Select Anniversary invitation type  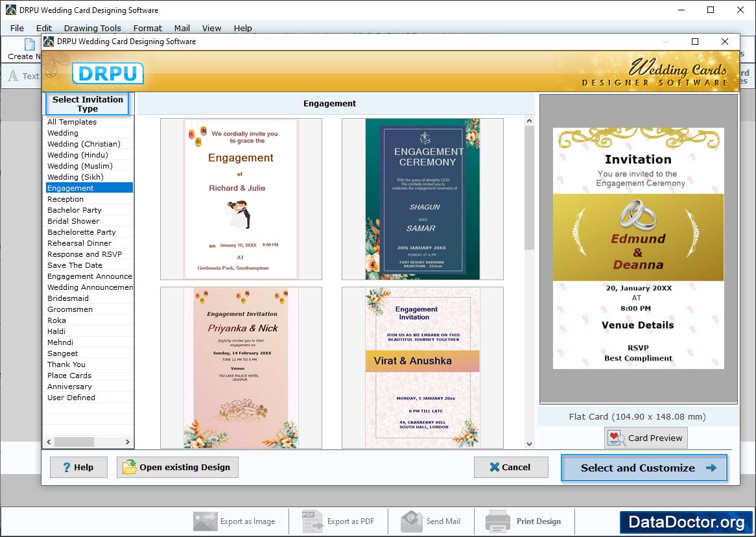89,387
